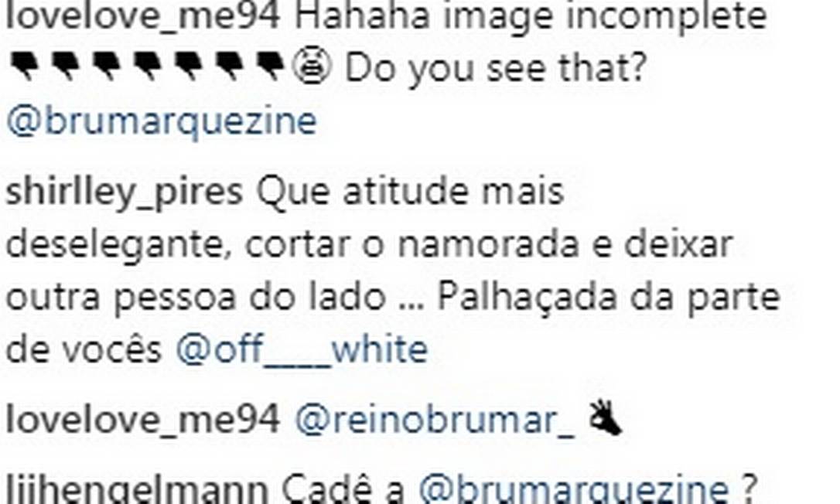Click the weary face emoji
Image resolution: width=840 pixels, height=504 pixels.
(312, 68)
